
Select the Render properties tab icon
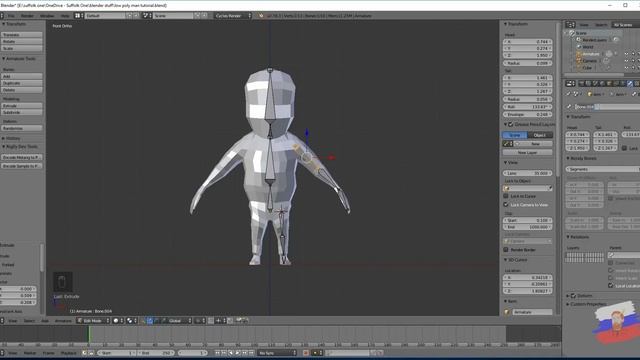click(582, 84)
